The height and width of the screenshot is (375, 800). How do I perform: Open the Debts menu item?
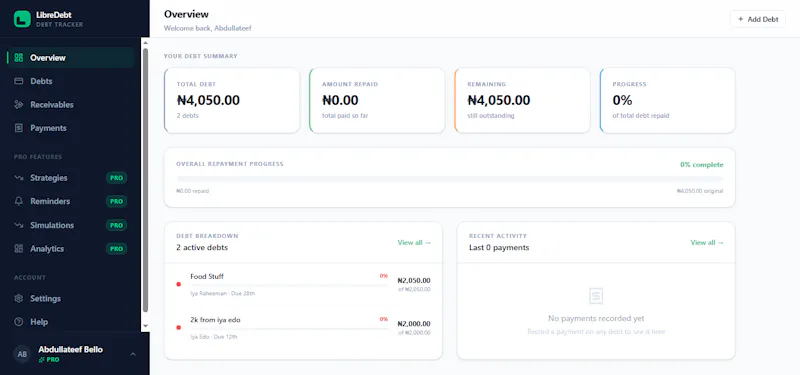[x=70, y=81]
